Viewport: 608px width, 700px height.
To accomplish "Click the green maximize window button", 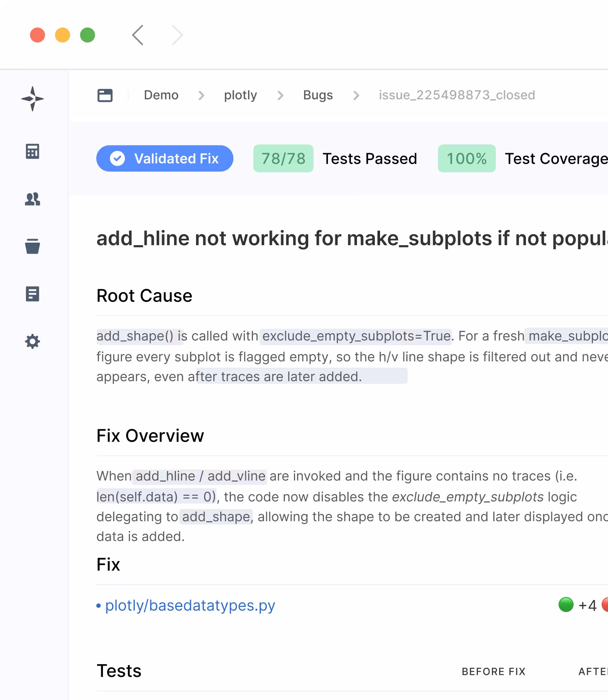I will [88, 35].
